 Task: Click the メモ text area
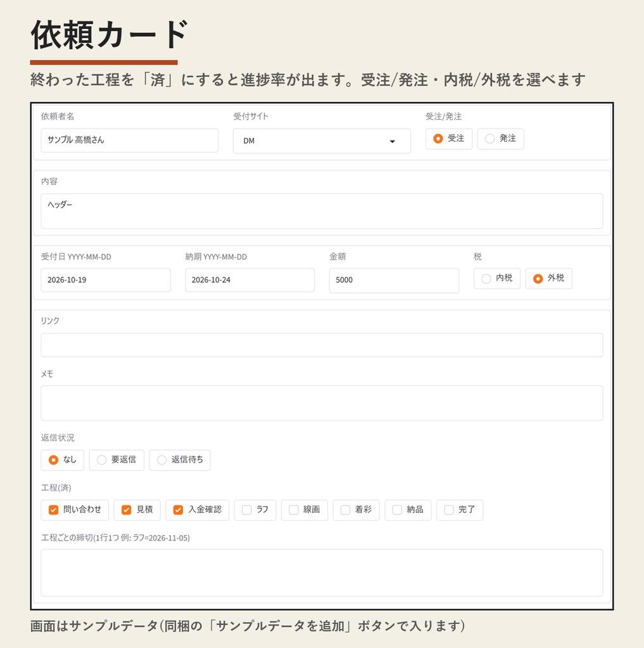[x=322, y=403]
